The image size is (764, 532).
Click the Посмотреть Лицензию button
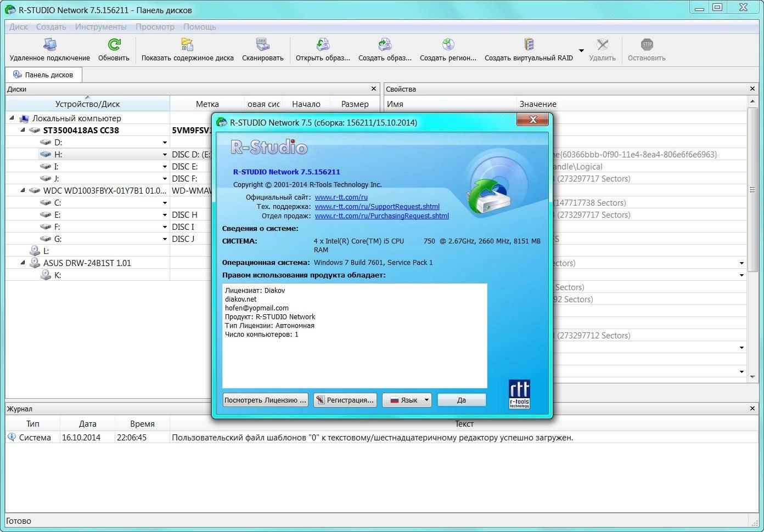point(265,400)
